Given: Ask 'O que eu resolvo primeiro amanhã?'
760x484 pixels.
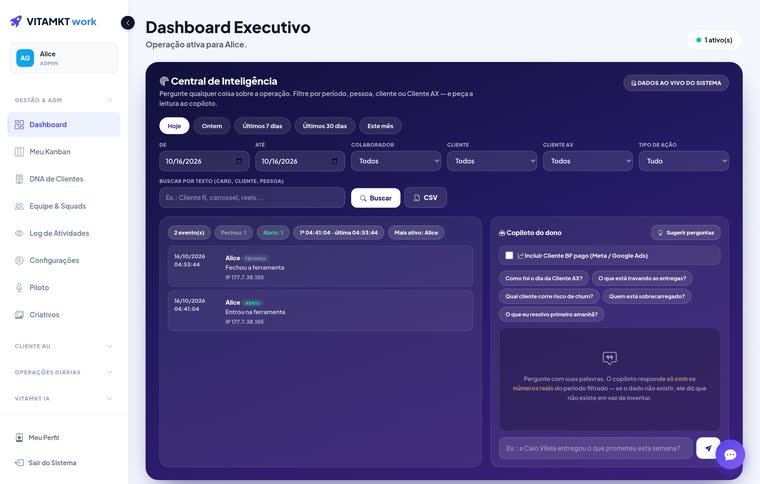Looking at the screenshot, I should 551,314.
